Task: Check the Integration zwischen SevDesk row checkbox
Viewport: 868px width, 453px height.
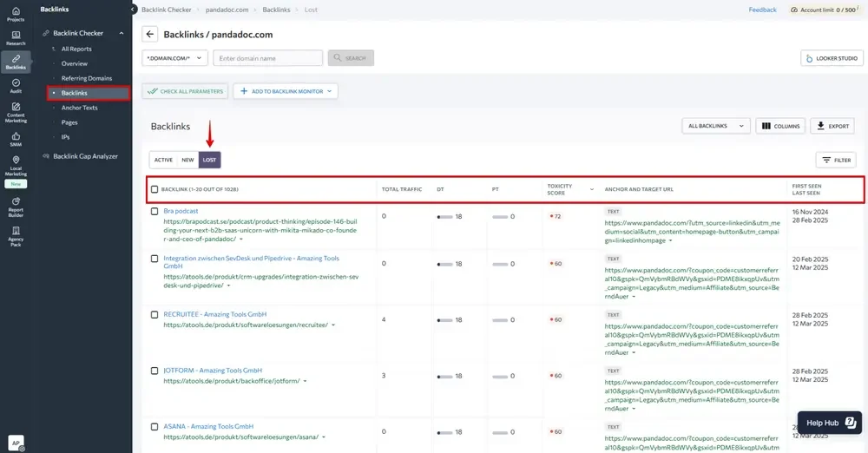Action: click(x=155, y=259)
